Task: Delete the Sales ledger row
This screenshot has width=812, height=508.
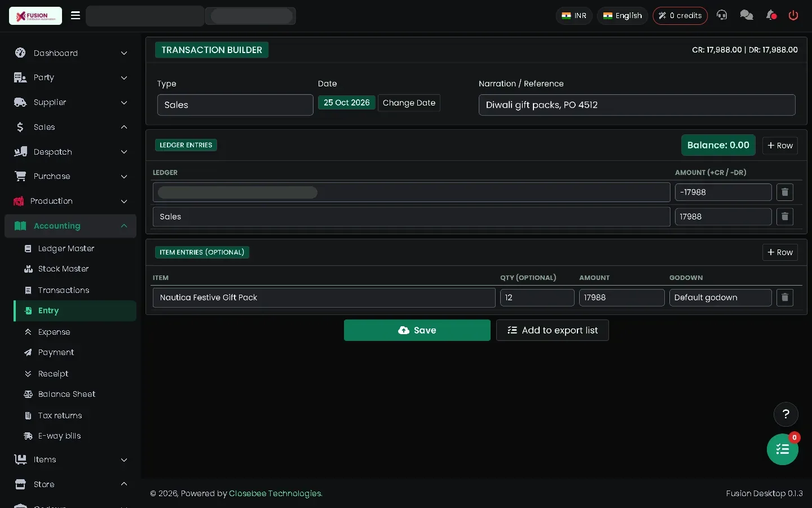Action: click(785, 217)
